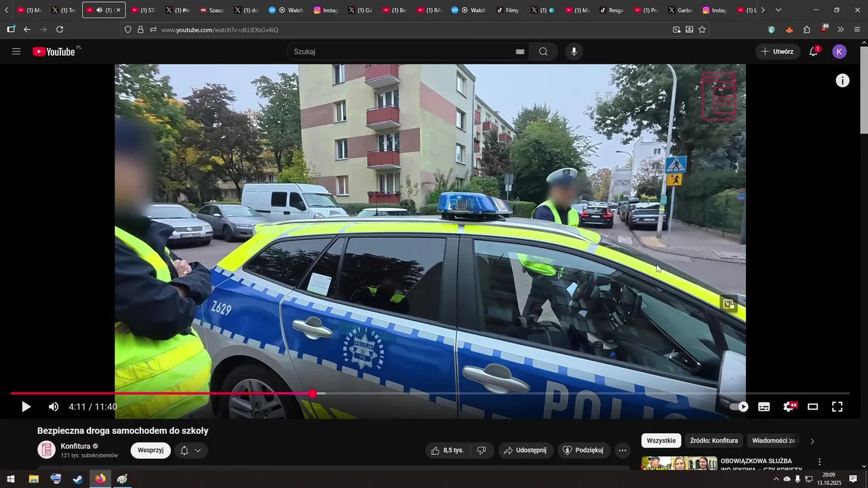Switch to the Garba tab
This screenshot has height=488, width=868.
tap(680, 10)
